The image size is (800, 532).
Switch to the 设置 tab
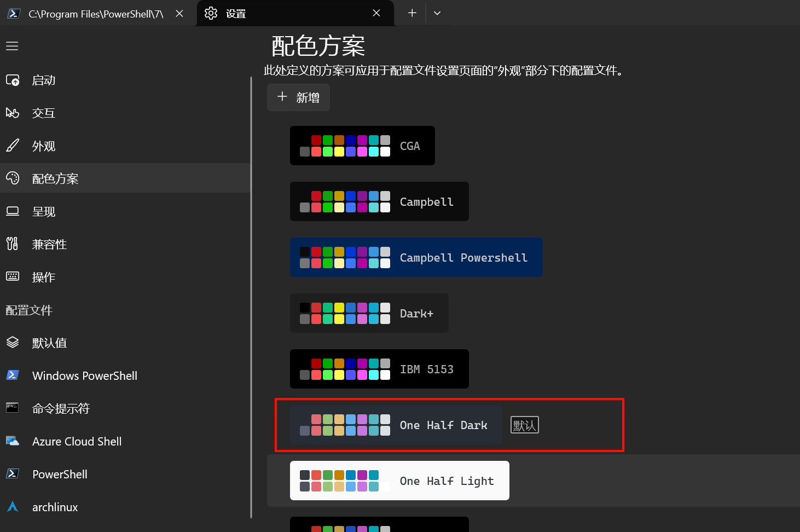[295, 14]
